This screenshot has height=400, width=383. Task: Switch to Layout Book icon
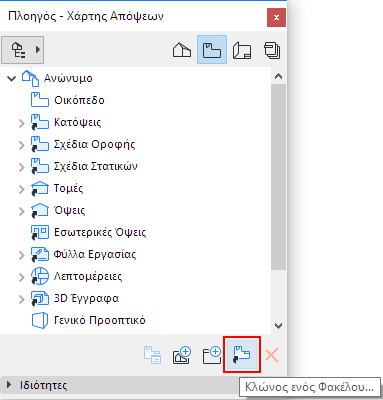click(242, 50)
